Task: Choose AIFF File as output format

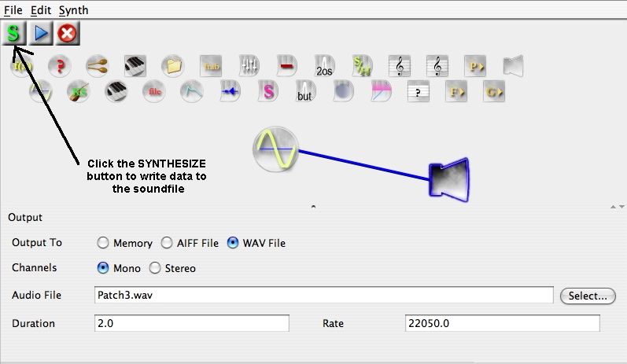Action: (167, 243)
